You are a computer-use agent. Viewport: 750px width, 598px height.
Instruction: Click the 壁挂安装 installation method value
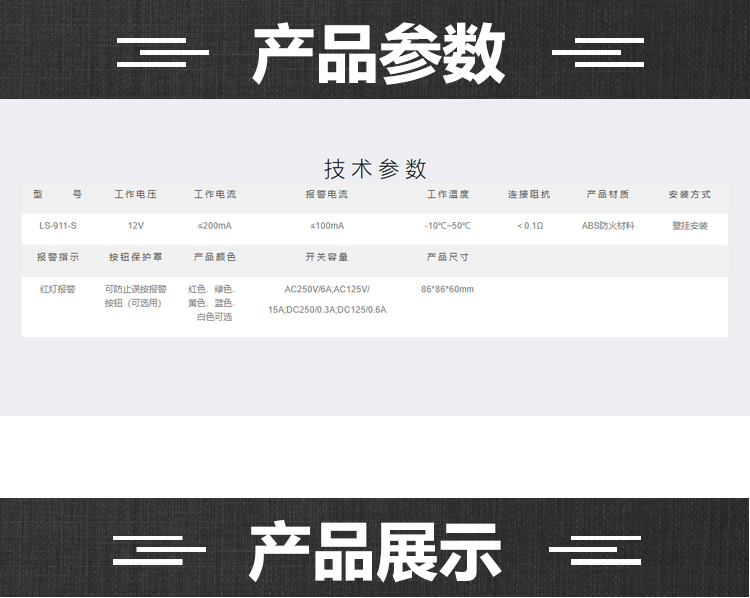click(690, 226)
